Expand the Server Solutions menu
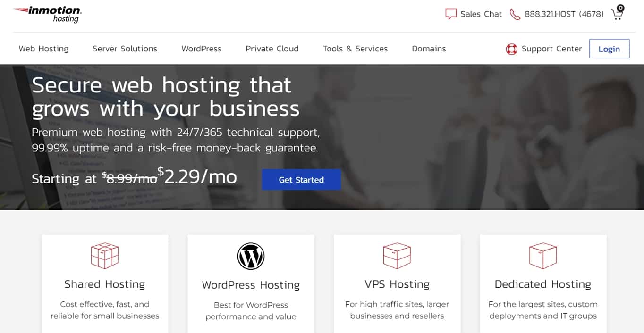This screenshot has height=333, width=644. pos(125,49)
